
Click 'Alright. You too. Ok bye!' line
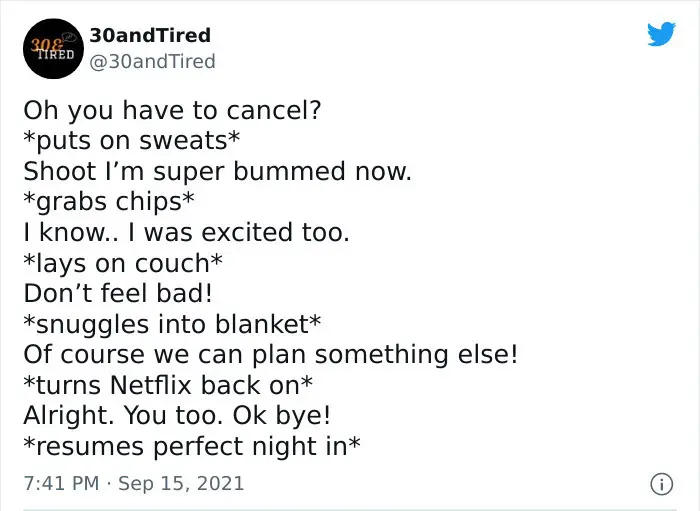[x=177, y=415]
